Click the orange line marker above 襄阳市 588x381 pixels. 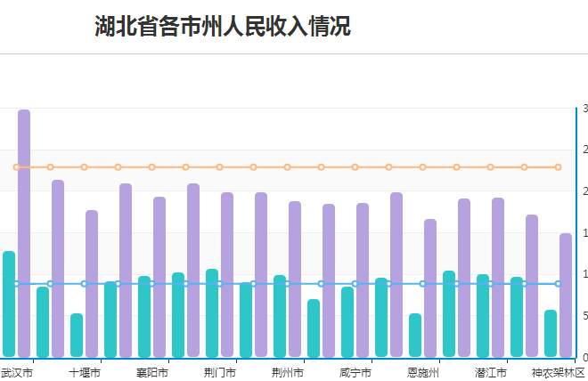(151, 167)
